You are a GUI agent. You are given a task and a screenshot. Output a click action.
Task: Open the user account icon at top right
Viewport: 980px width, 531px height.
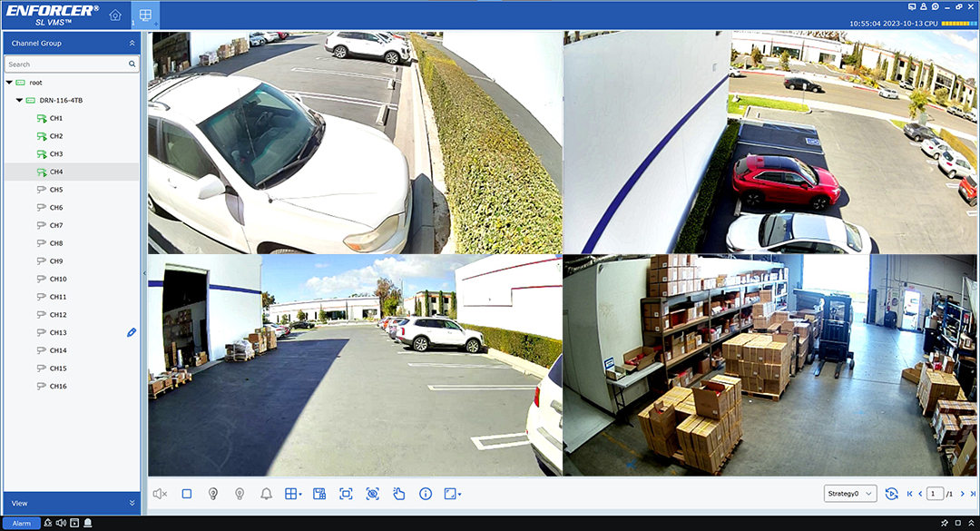(x=924, y=6)
